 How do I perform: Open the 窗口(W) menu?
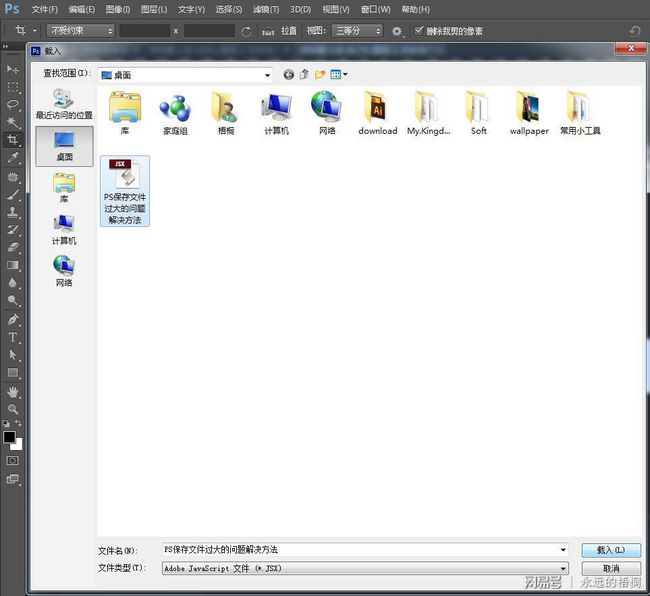[376, 9]
